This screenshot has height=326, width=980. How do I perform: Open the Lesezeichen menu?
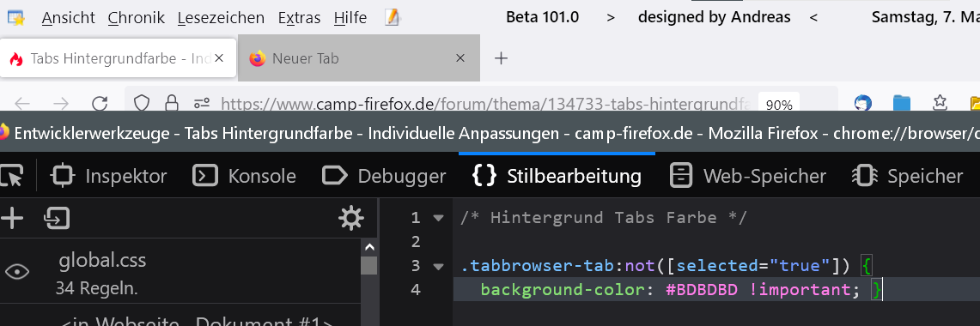pos(221,18)
